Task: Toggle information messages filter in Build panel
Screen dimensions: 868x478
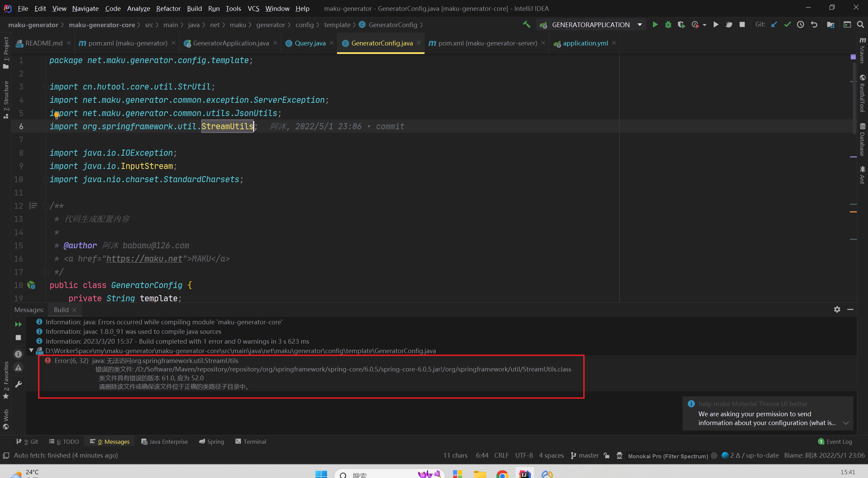Action: [x=18, y=354]
